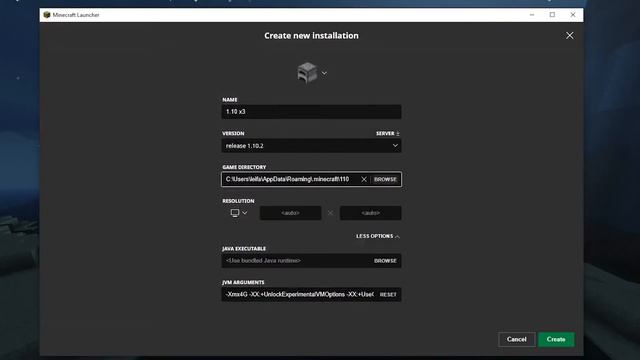Click the resolution width auto field
The image size is (640, 360).
click(x=290, y=213)
